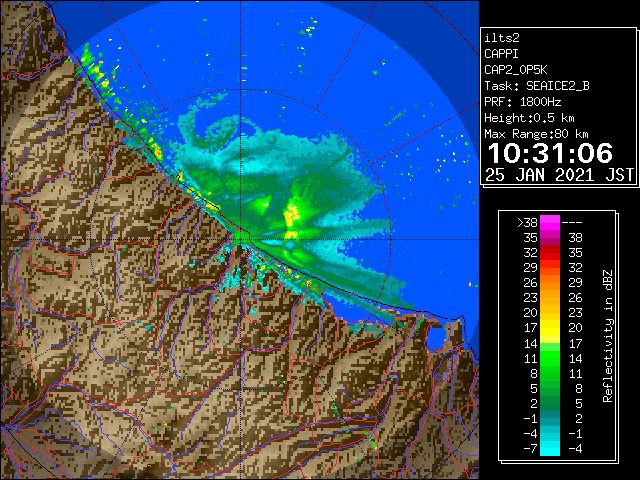The height and width of the screenshot is (480, 640).
Task: Click the red 32–35 dBZ legend swatch
Action: point(550,253)
